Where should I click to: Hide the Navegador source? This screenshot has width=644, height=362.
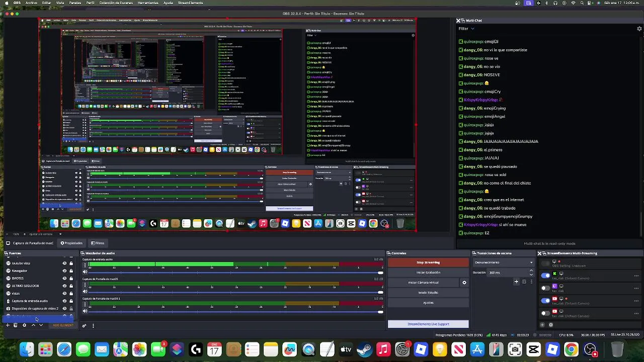coord(64,270)
